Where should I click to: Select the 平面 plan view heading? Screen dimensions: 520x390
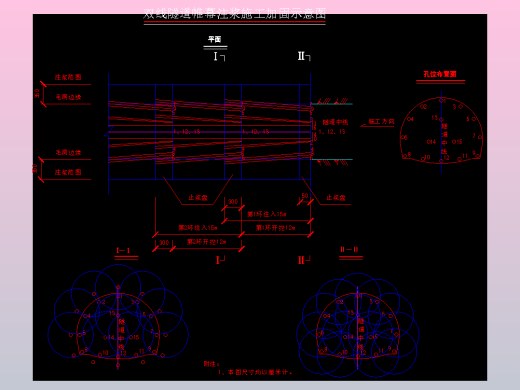click(215, 39)
